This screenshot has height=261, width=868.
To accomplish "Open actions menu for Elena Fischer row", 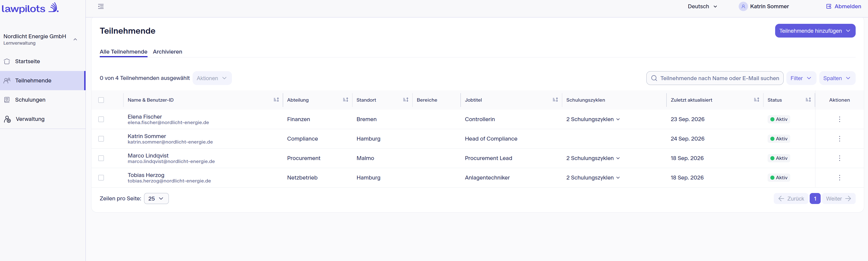I will 839,119.
